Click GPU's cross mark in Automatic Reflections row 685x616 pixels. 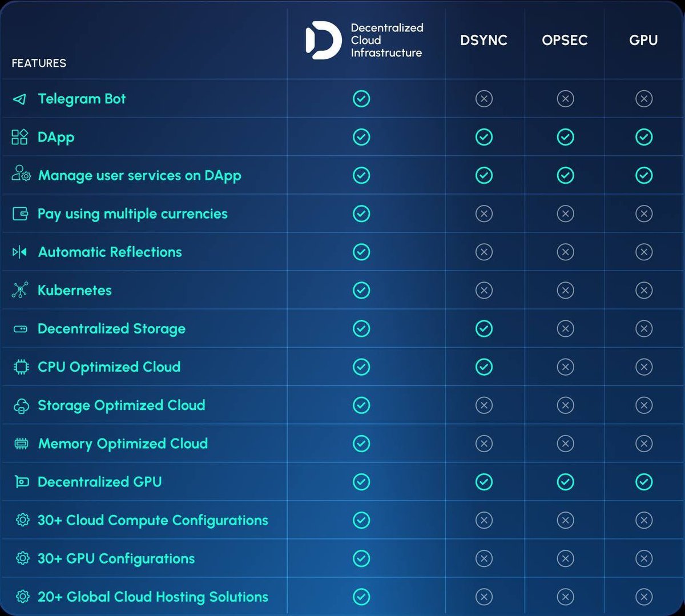pyautogui.click(x=644, y=252)
